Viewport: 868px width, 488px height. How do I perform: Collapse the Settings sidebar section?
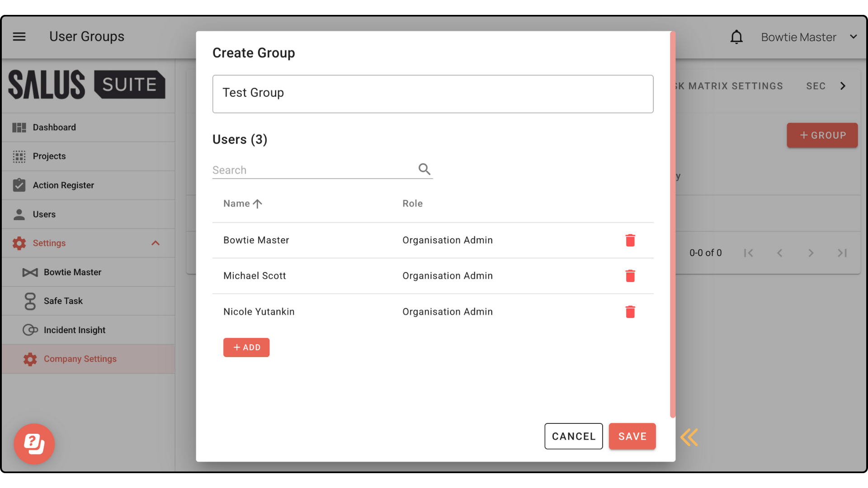coord(156,243)
